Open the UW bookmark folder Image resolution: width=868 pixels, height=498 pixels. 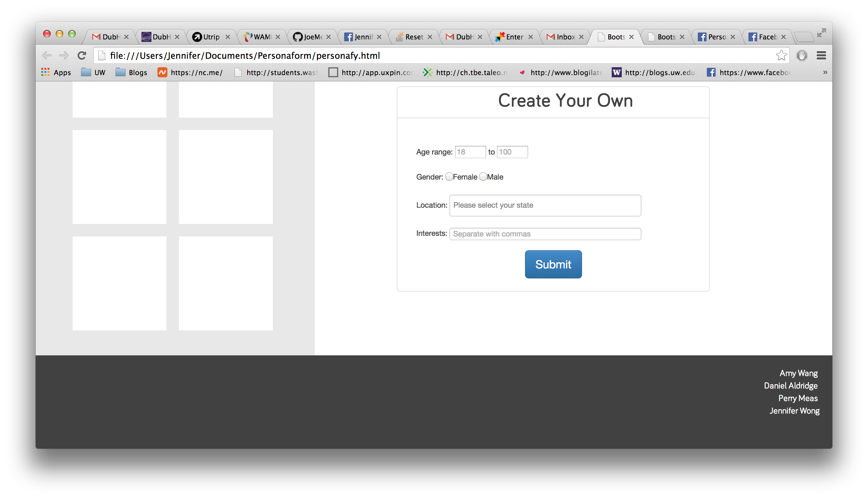[x=94, y=72]
